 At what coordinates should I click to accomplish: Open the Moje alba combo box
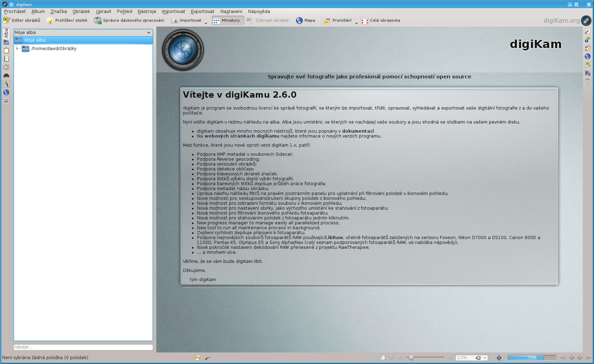(x=83, y=33)
